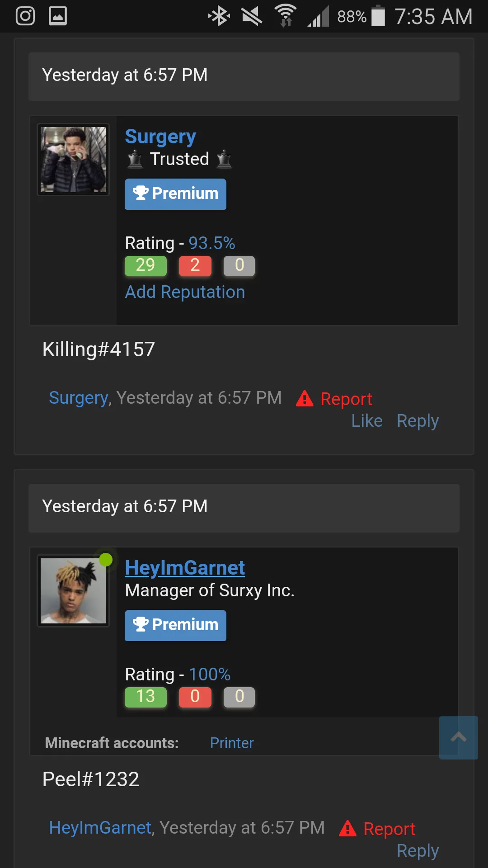Click HeyImGarnet's green positive rating count 13

click(145, 697)
